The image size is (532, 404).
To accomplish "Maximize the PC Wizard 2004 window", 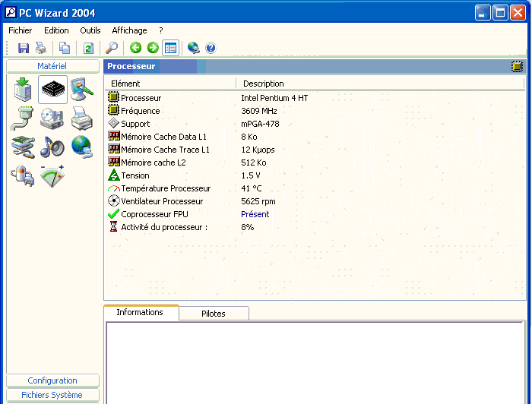I will pos(500,13).
